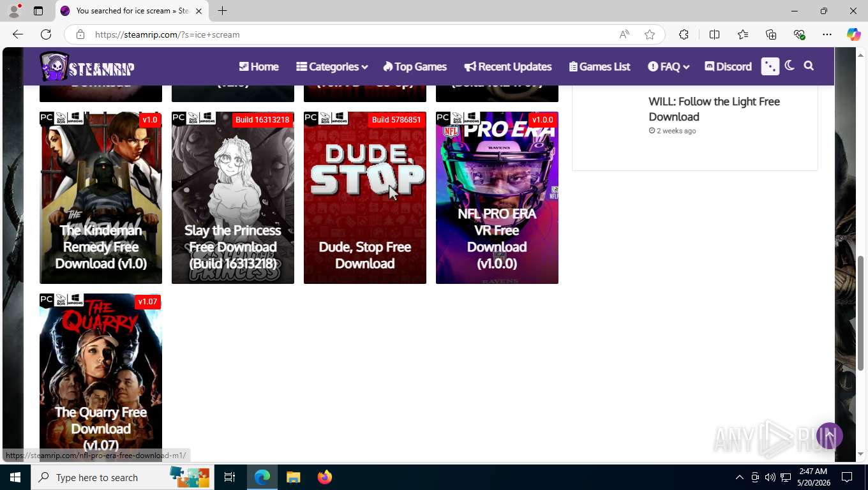The width and height of the screenshot is (868, 490).
Task: Open Read aloud in address bar
Action: pyautogui.click(x=624, y=34)
